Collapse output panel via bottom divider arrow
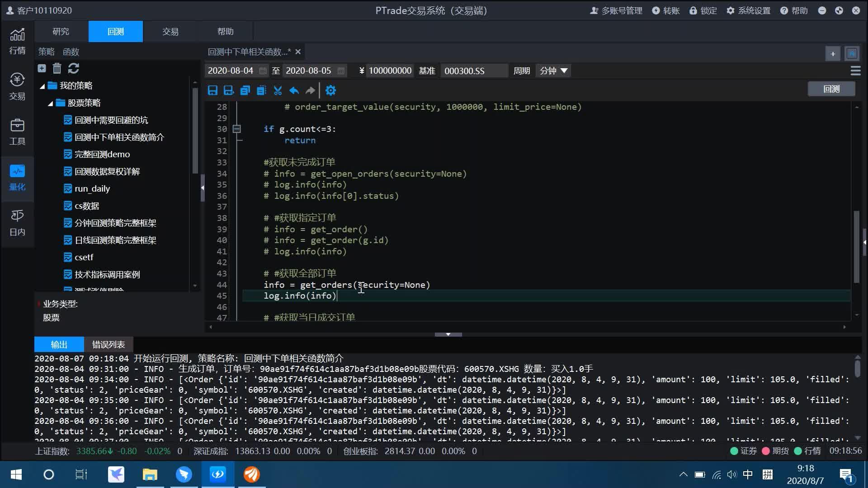The width and height of the screenshot is (868, 488). (448, 334)
